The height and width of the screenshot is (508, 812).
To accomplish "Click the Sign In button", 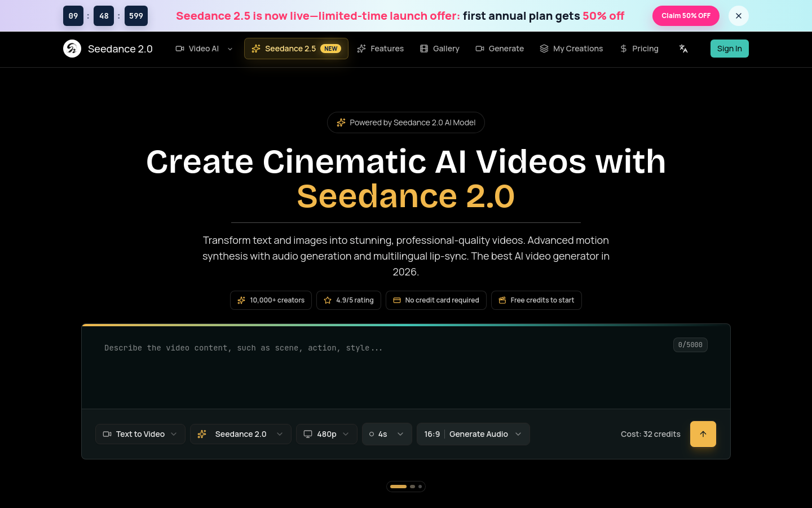I will pos(730,49).
